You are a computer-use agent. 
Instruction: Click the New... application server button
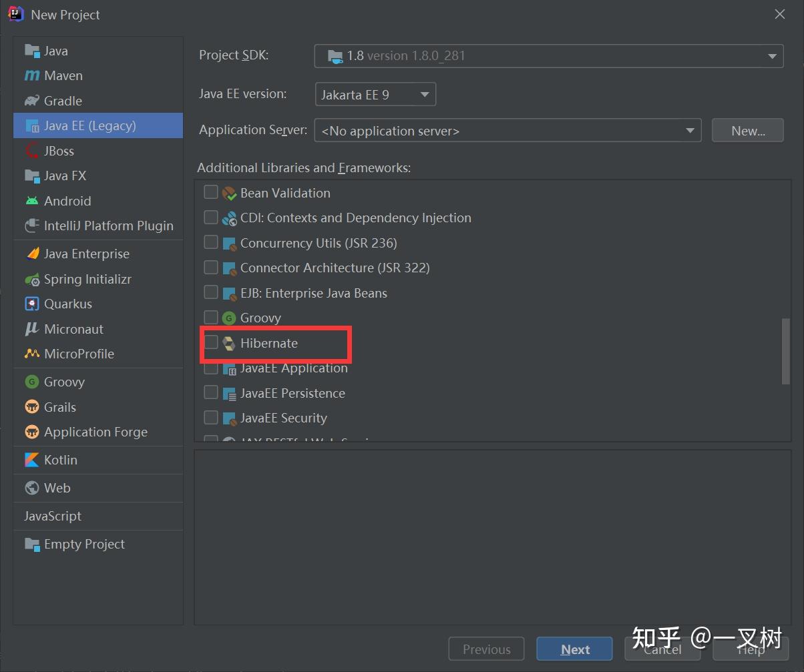[747, 130]
